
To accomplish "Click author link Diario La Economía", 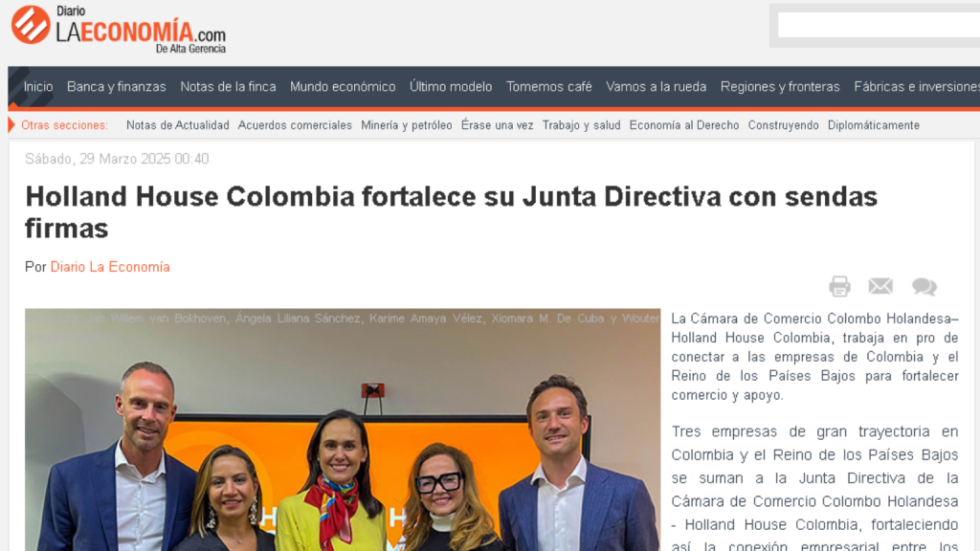I will (110, 267).
